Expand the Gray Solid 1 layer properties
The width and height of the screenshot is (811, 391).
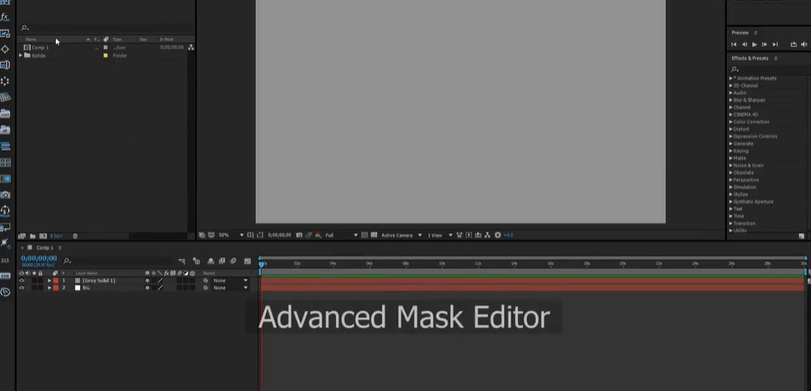tap(50, 281)
